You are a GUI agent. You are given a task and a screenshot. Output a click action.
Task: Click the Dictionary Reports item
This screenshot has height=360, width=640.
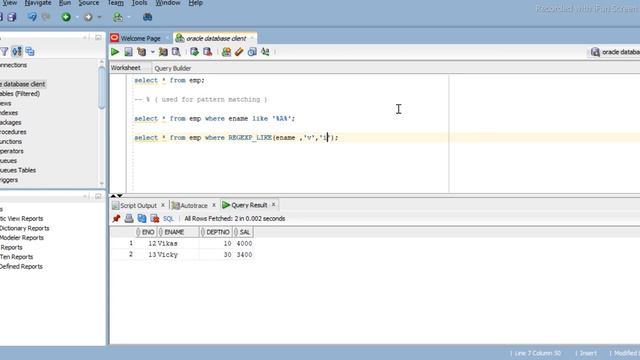click(24, 228)
